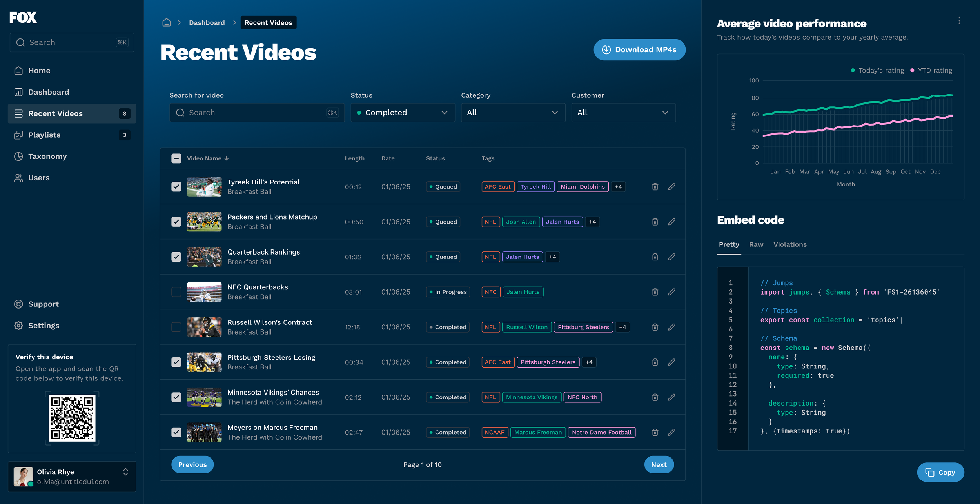Expand +4 tags on Tyreek Hill's Potential
The image size is (980, 504).
[618, 187]
